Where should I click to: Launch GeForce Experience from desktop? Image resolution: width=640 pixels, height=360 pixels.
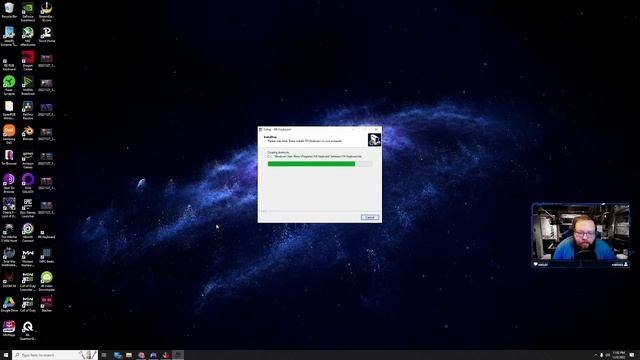click(x=28, y=11)
